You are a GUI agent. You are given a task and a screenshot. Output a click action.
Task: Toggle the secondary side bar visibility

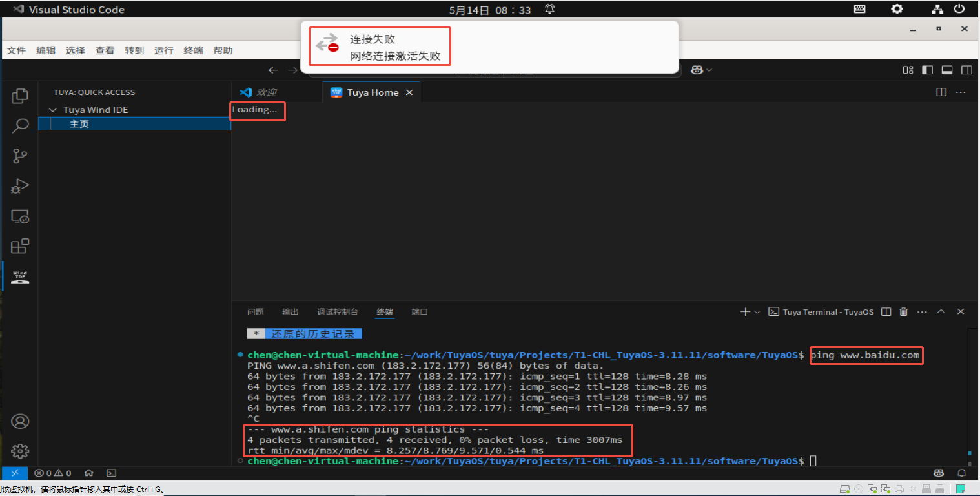pyautogui.click(x=966, y=70)
